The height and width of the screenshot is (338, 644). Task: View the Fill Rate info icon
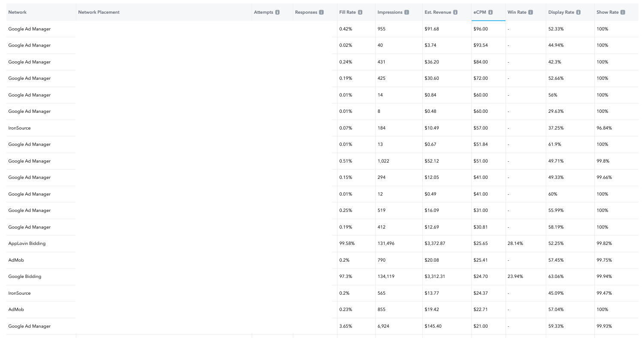click(x=361, y=12)
